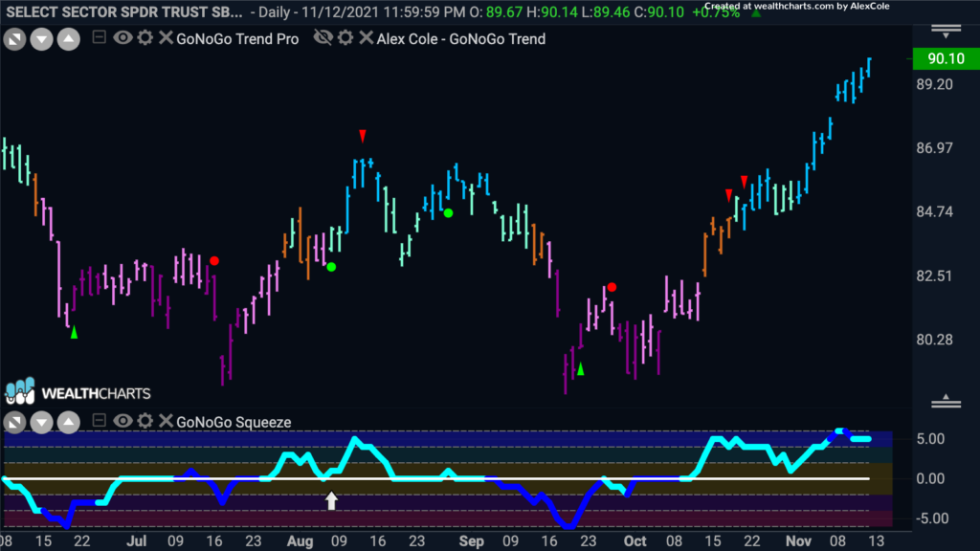Click the red dot marker in mid-July
This screenshot has width=980, height=551.
214,260
